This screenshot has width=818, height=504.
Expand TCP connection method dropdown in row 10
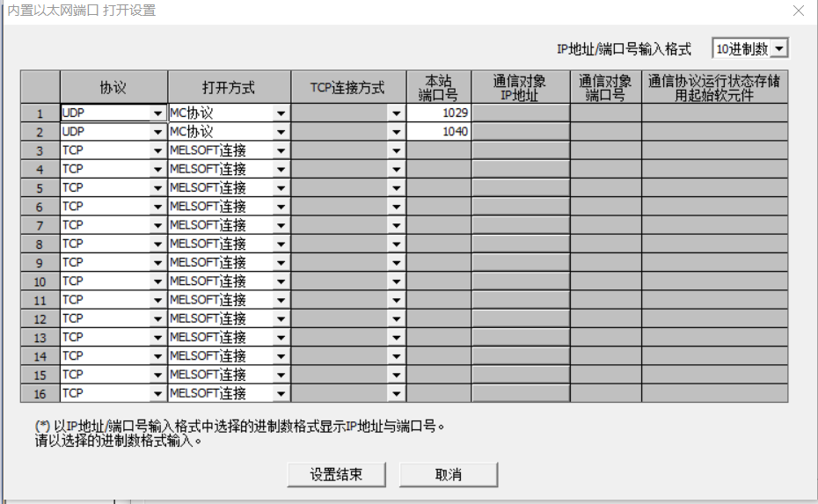pyautogui.click(x=397, y=281)
